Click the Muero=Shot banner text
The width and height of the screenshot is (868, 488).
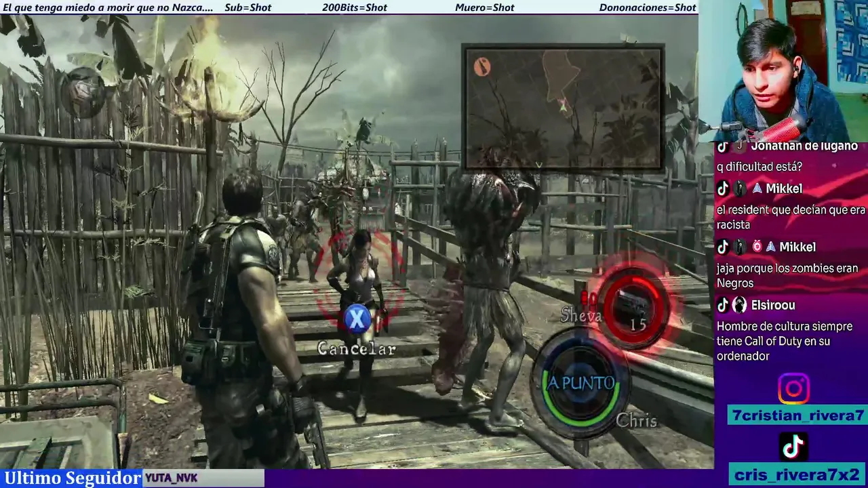(485, 7)
